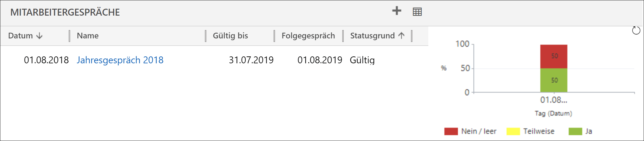Screen dimensions: 644x141
Task: Refresh the chart with circular arrow
Action: coord(636,30)
